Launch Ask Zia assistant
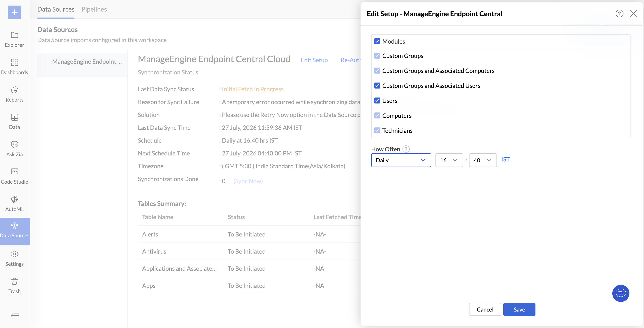 point(15,149)
